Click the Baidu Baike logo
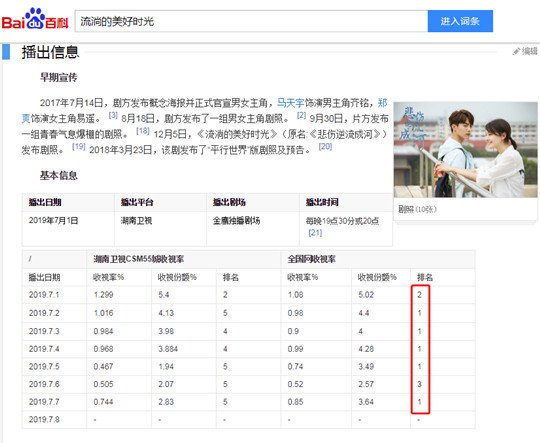540x443 pixels. coord(35,19)
